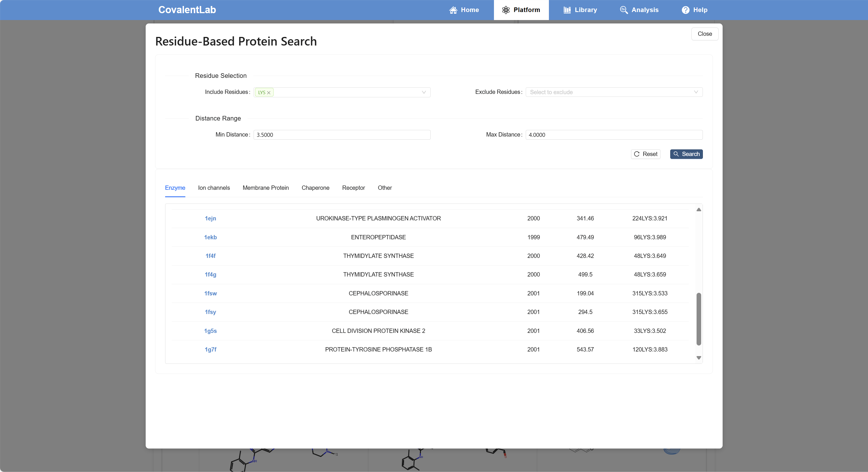This screenshot has width=868, height=472.
Task: Click the Home house icon
Action: pyautogui.click(x=453, y=10)
